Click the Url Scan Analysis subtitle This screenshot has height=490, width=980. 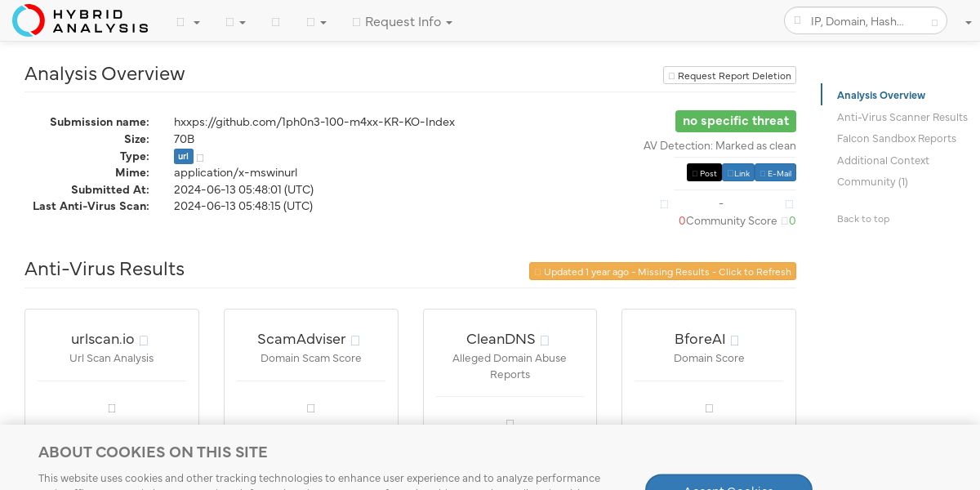pos(112,359)
